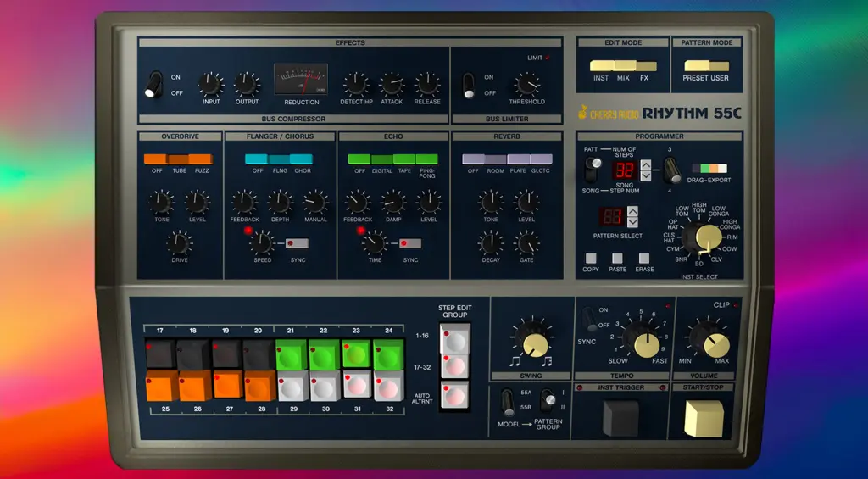The height and width of the screenshot is (479, 868).
Task: Enable the Auto Altrnt step group button
Action: 453,395
